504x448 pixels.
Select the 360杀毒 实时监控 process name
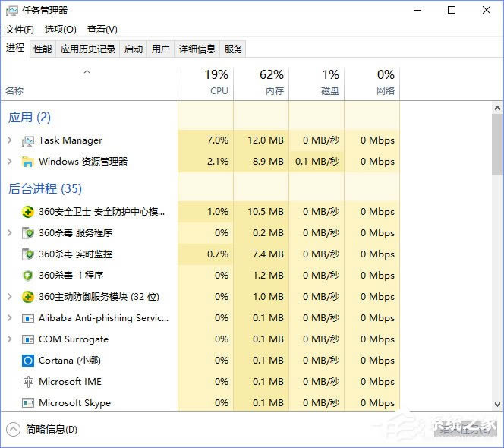click(76, 254)
